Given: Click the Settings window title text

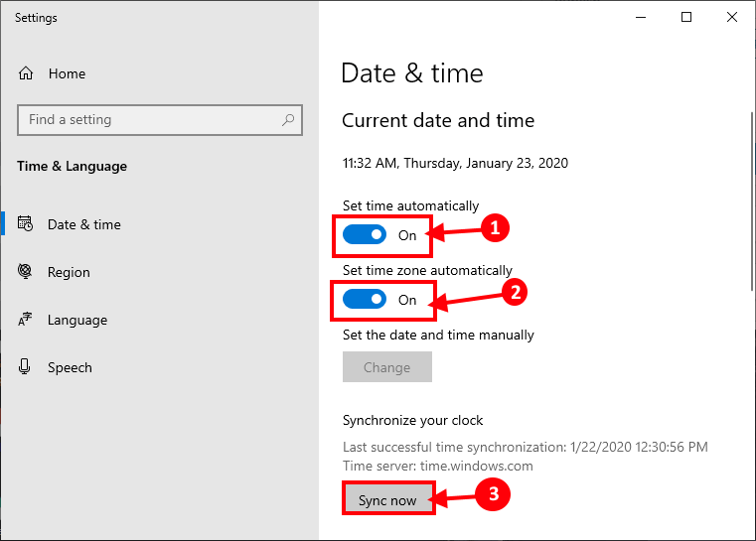Looking at the screenshot, I should click(36, 18).
